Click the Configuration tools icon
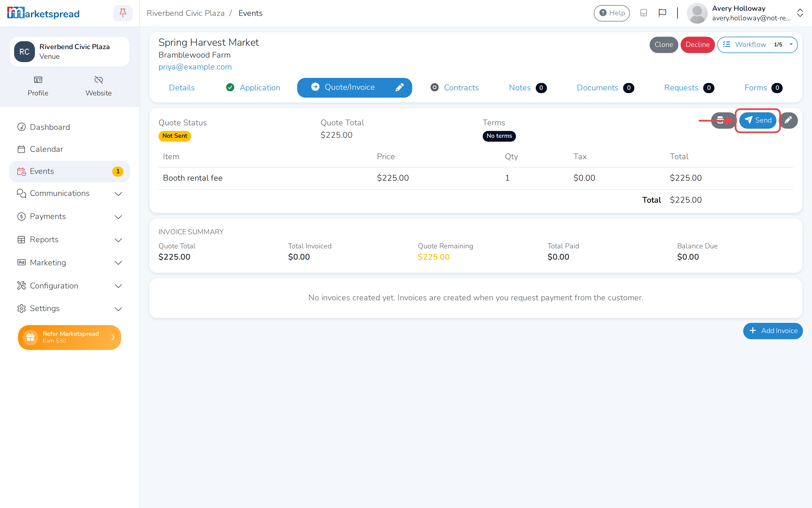This screenshot has width=812, height=508. [21, 286]
